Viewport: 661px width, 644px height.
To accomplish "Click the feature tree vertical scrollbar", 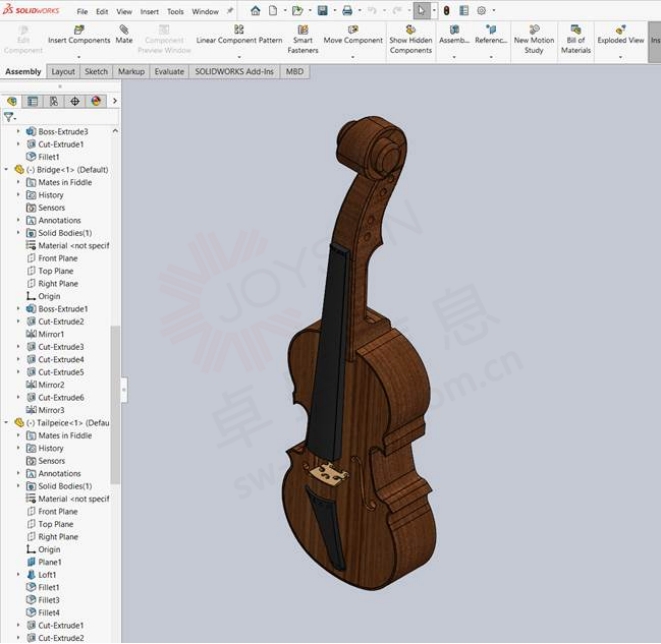I will [115, 405].
